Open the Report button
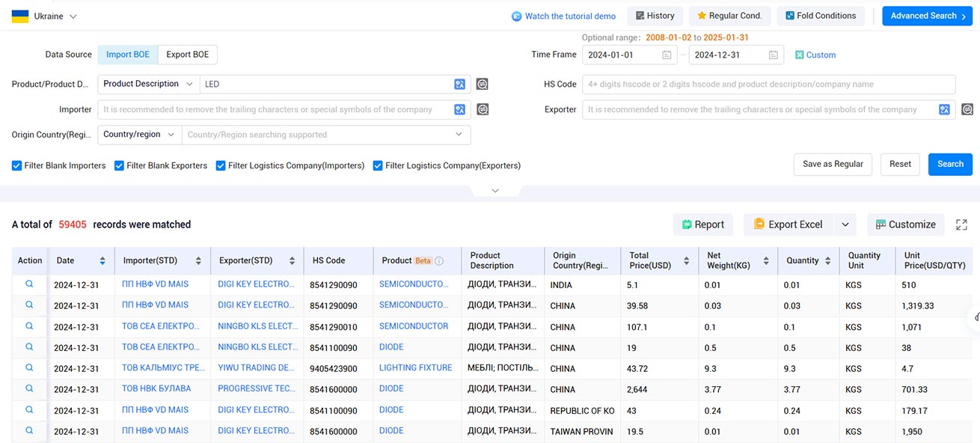This screenshot has width=980, height=443. coord(702,224)
